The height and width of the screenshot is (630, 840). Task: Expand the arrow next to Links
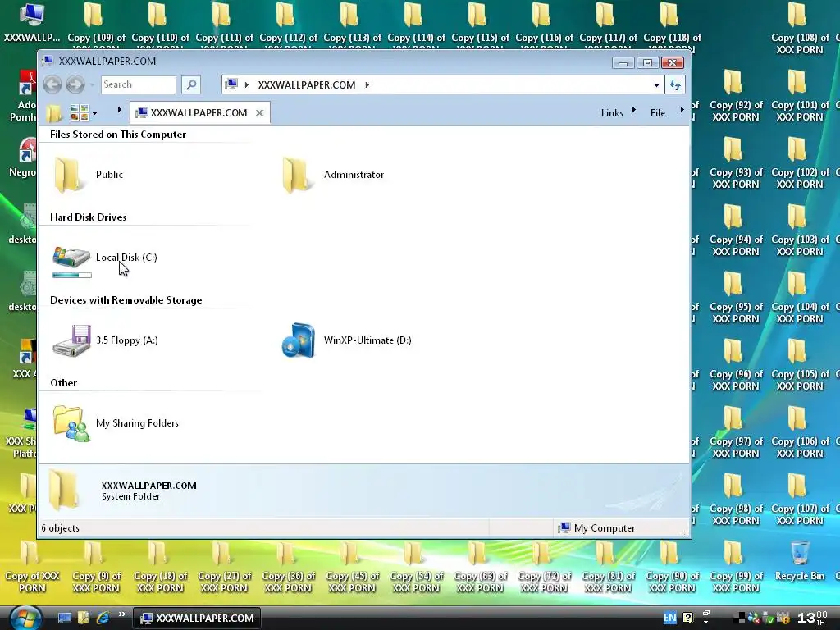click(x=634, y=110)
